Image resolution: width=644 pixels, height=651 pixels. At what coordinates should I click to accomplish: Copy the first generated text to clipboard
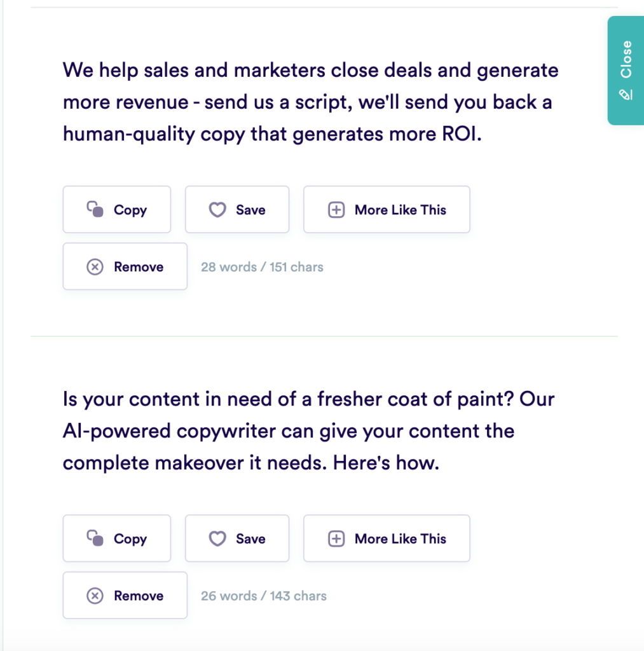tap(116, 209)
